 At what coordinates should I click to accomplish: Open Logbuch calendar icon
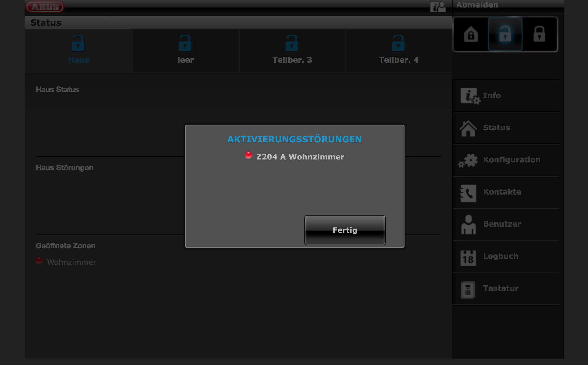(x=468, y=257)
